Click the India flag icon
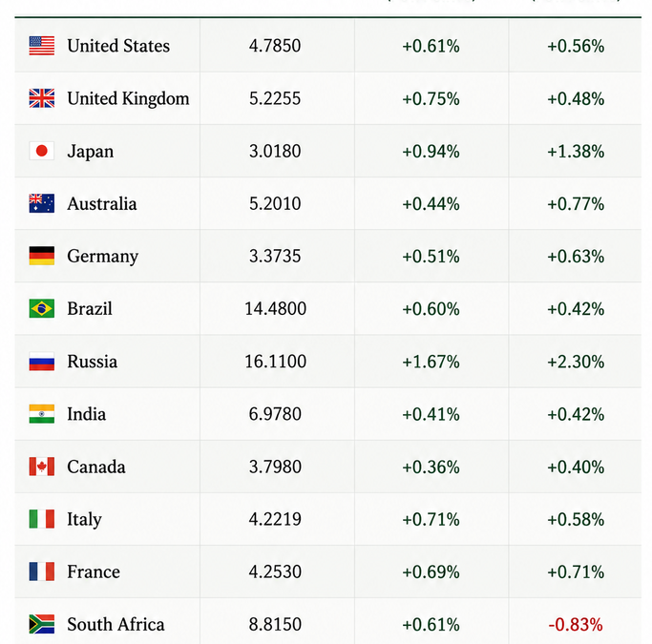Screen dimensions: 652x644 [42, 414]
